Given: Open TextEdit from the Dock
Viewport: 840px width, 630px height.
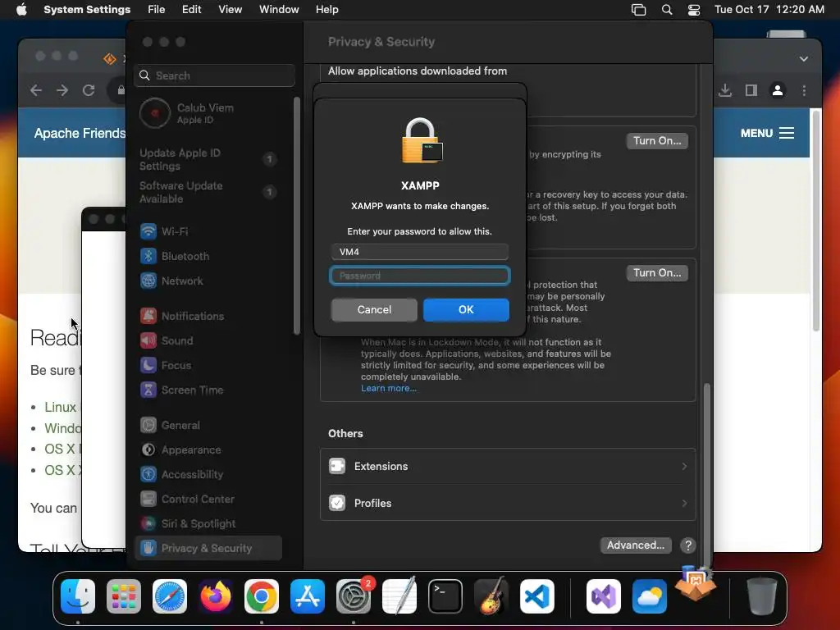Looking at the screenshot, I should pos(399,596).
